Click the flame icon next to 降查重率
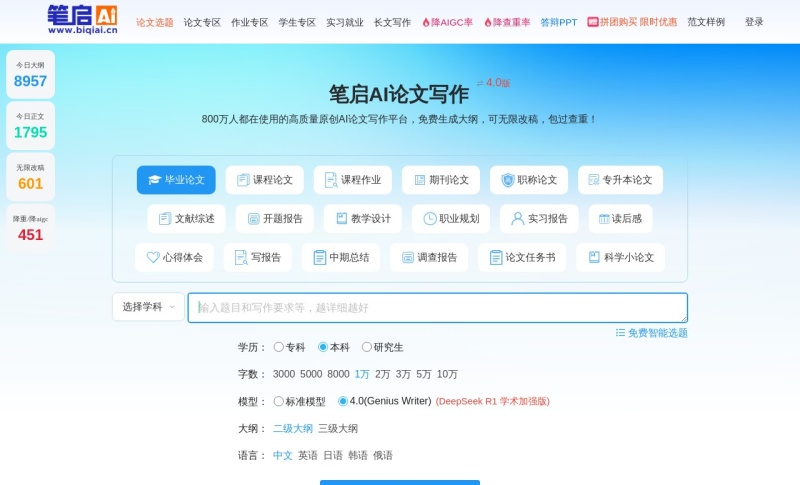 tap(488, 22)
